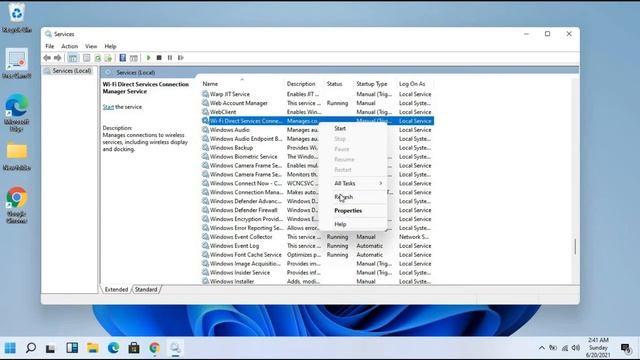Expand All Tasks submenu

pos(353,183)
